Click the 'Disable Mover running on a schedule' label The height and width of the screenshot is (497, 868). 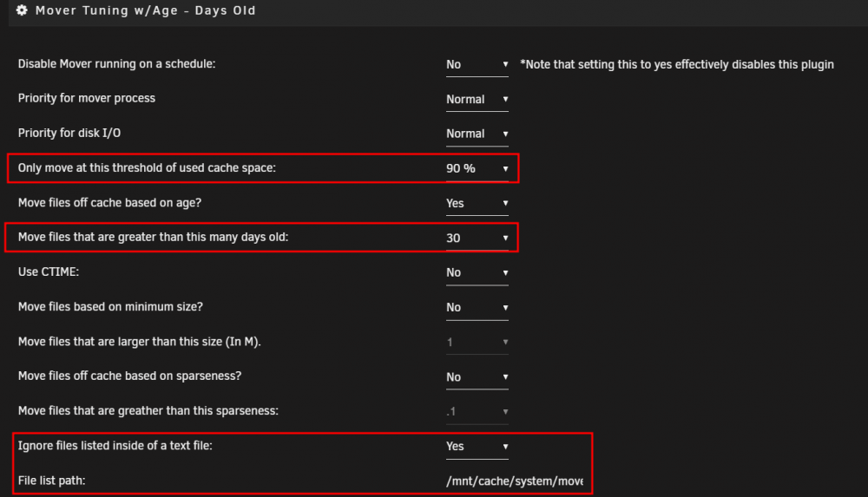(x=117, y=63)
